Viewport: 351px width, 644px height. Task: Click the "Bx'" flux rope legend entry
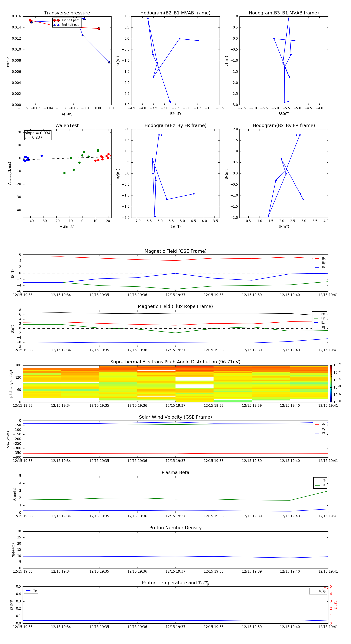pyautogui.click(x=320, y=314)
